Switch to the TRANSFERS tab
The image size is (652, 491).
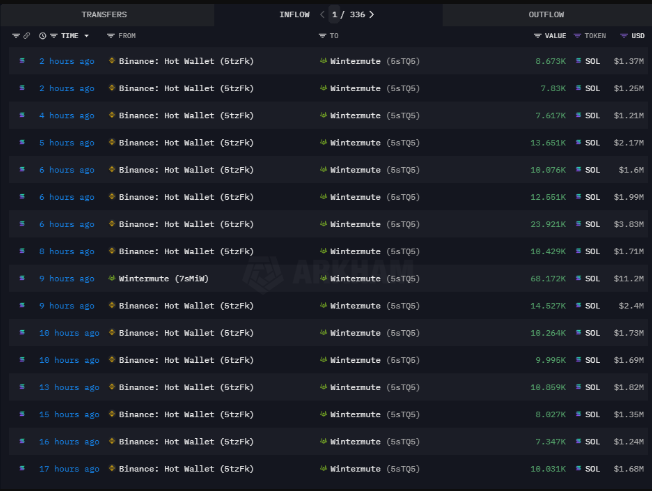tap(104, 15)
